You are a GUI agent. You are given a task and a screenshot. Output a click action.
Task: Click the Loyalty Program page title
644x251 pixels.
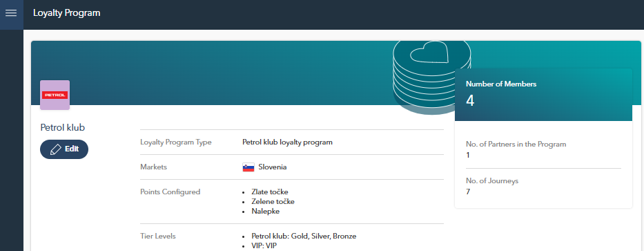pos(66,12)
